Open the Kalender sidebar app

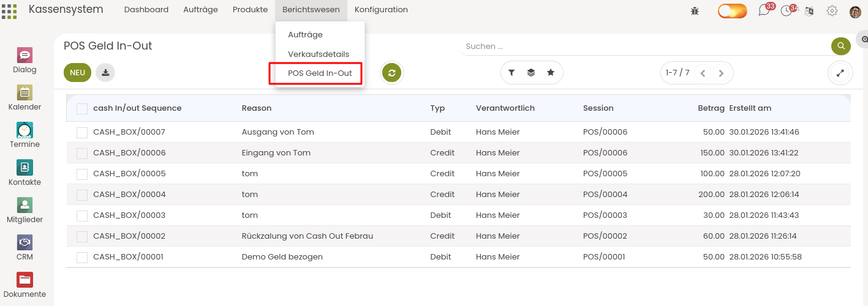25,98
